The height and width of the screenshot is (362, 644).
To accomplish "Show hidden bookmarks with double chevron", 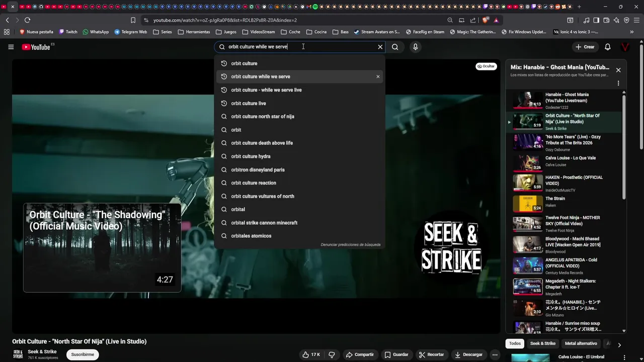I will pyautogui.click(x=632, y=32).
